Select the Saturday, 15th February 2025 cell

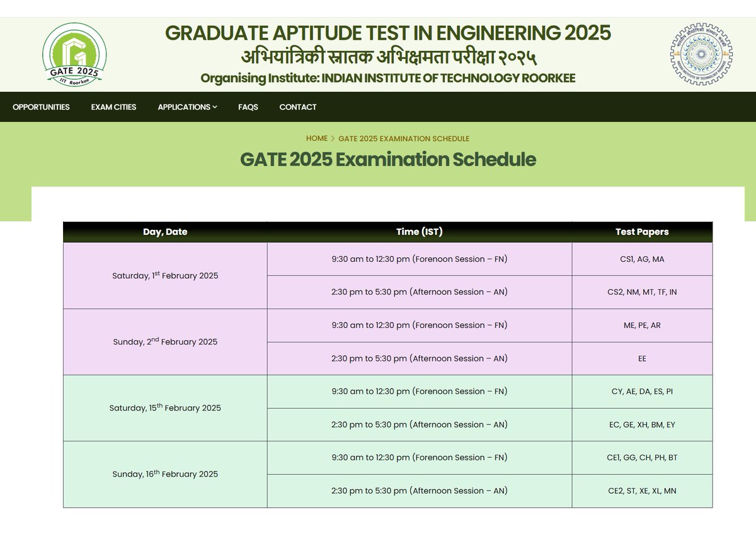click(x=165, y=408)
